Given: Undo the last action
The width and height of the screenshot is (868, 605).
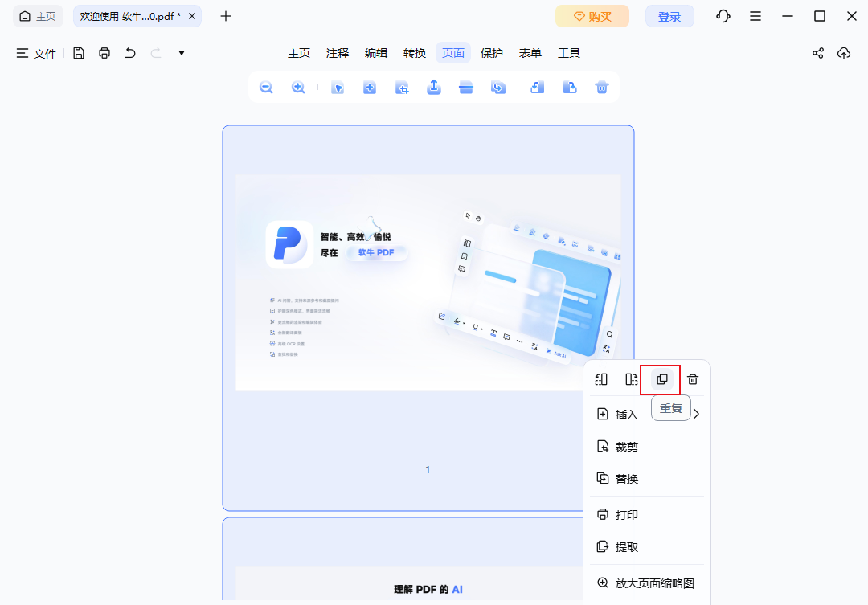Looking at the screenshot, I should point(130,53).
